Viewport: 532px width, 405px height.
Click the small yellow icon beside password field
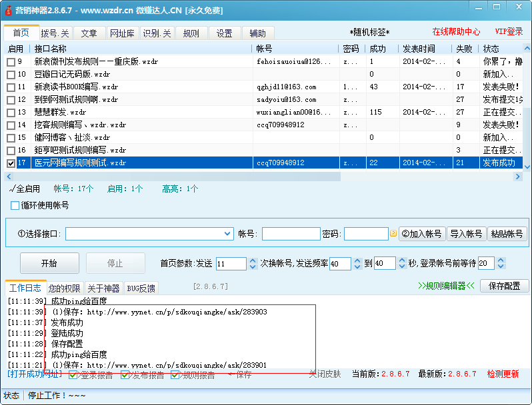(x=393, y=234)
